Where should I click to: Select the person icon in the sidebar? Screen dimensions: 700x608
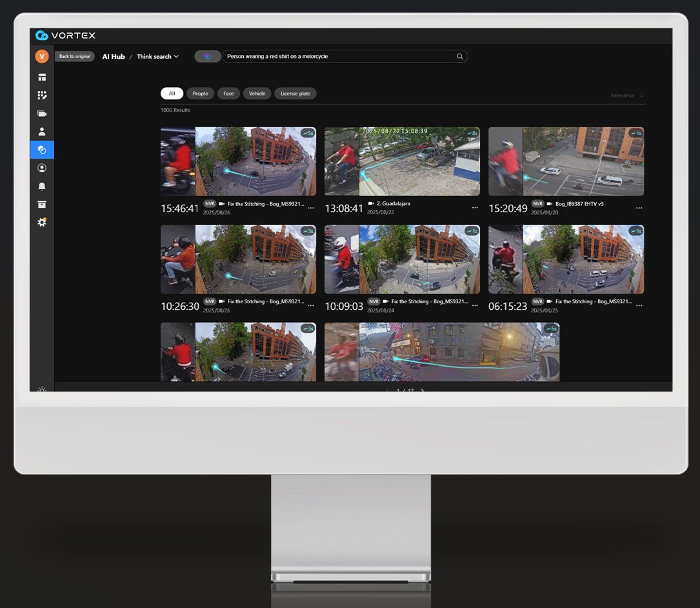[x=41, y=131]
